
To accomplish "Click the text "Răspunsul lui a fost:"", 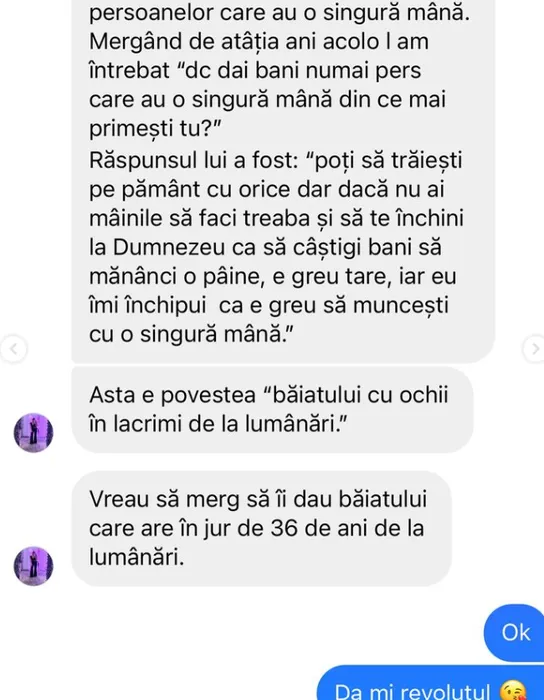I will point(194,160).
